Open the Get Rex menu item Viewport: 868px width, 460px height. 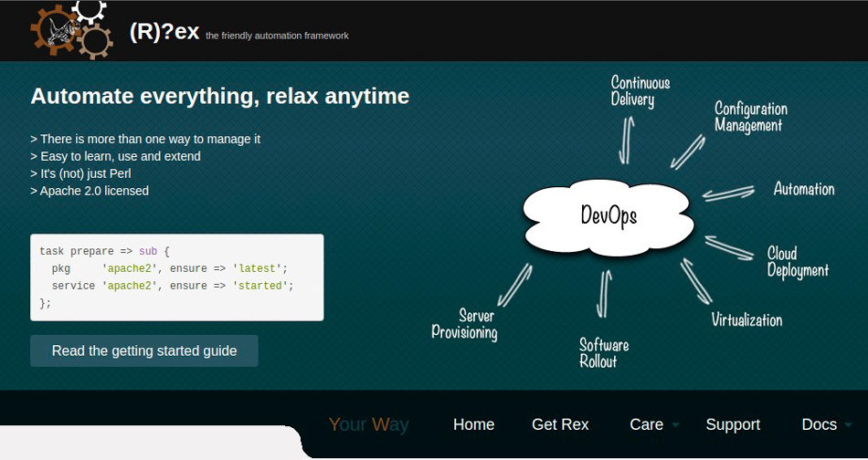pyautogui.click(x=560, y=424)
